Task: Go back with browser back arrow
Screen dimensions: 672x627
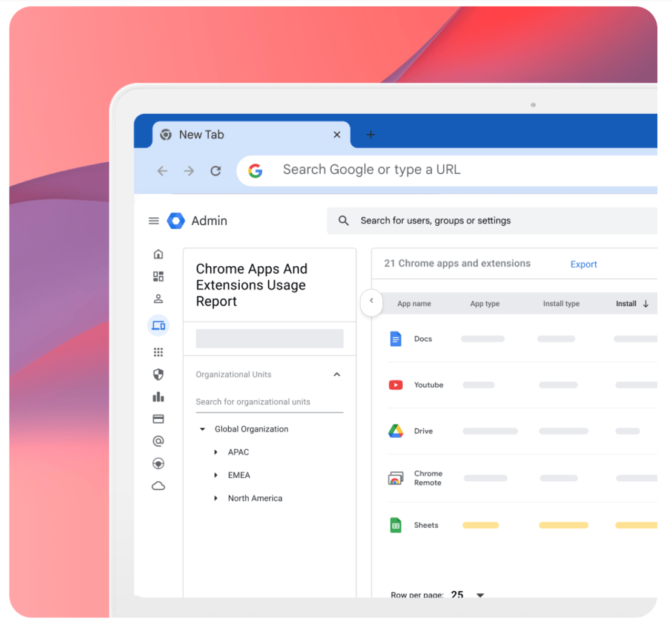Action: (x=162, y=171)
